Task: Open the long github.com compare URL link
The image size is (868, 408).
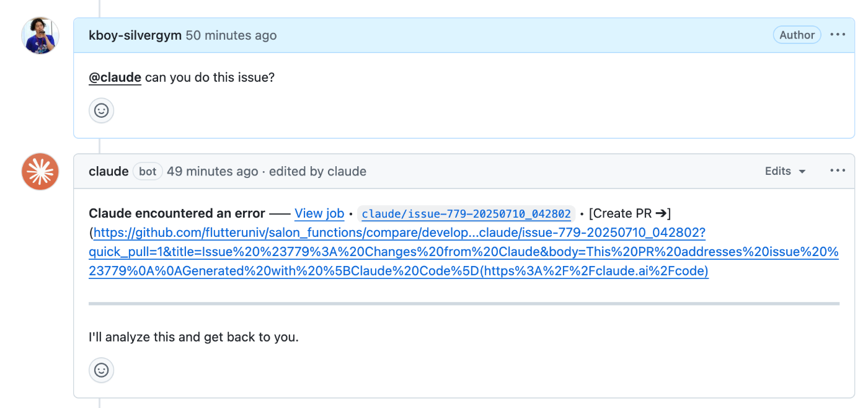Action: [x=464, y=252]
